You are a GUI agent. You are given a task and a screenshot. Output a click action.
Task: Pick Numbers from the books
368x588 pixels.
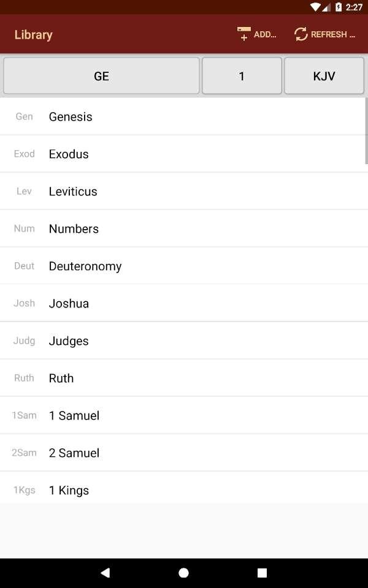(74, 228)
